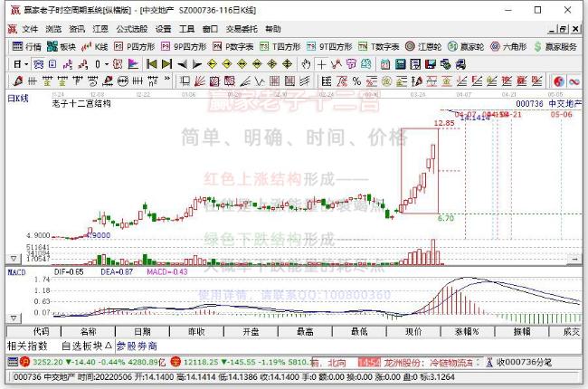
Task: Select the hand pan tool
Action: pos(306,64)
